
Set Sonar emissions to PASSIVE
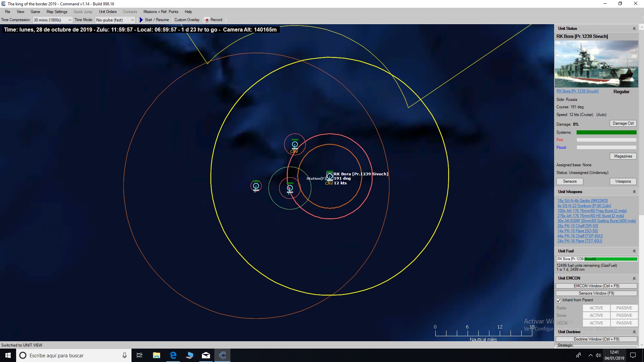[x=624, y=315]
